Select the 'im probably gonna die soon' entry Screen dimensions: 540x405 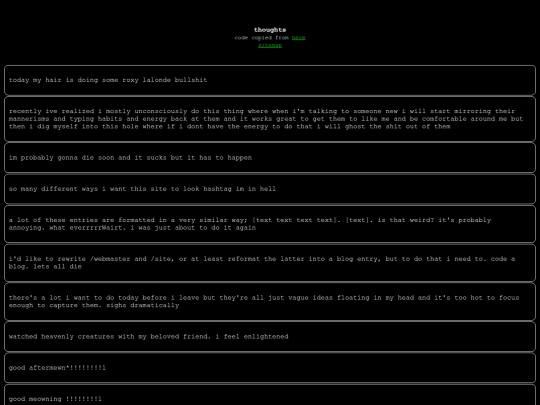point(270,158)
